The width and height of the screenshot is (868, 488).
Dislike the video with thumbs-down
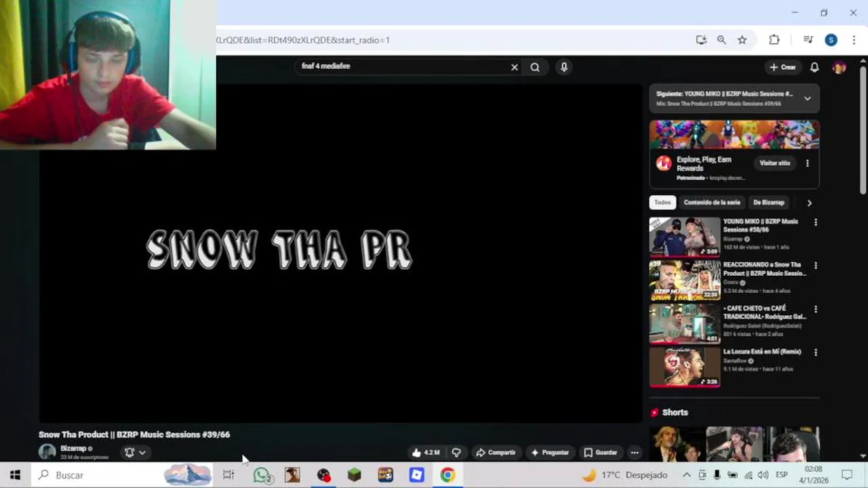pos(456,452)
